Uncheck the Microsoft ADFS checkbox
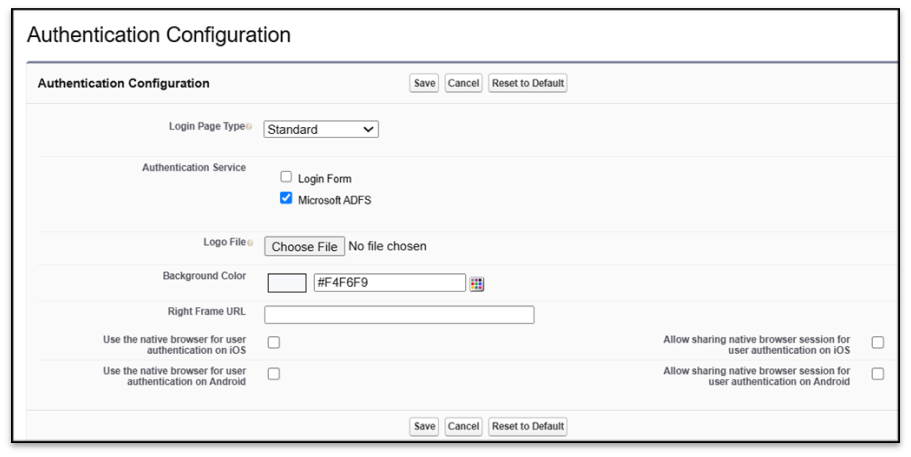This screenshot has height=457, width=911. click(286, 198)
